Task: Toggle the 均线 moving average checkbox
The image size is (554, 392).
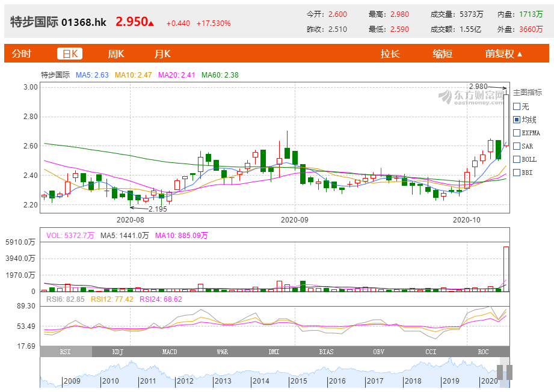Action: click(x=517, y=120)
